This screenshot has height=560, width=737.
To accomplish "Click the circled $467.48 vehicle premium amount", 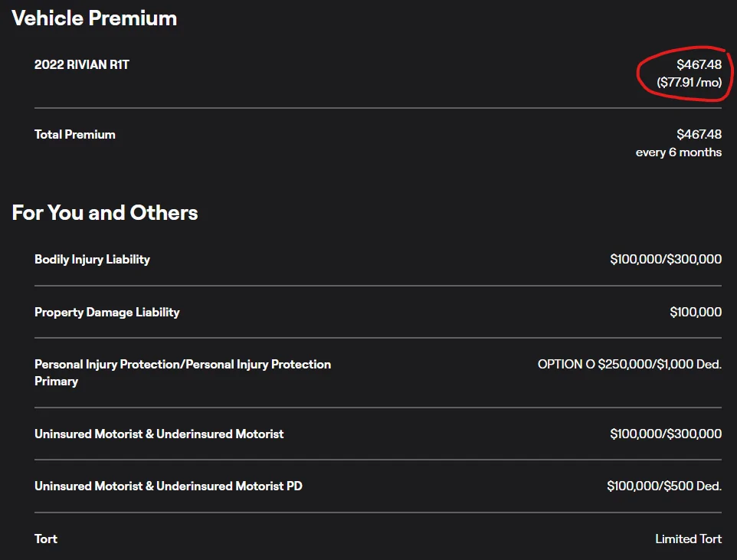I will click(699, 64).
